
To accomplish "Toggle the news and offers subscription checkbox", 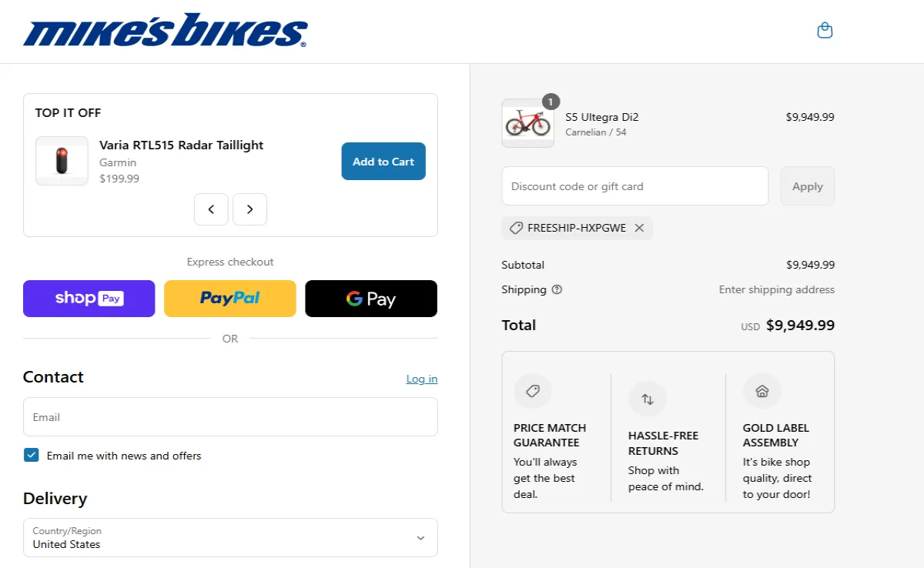I will (31, 455).
